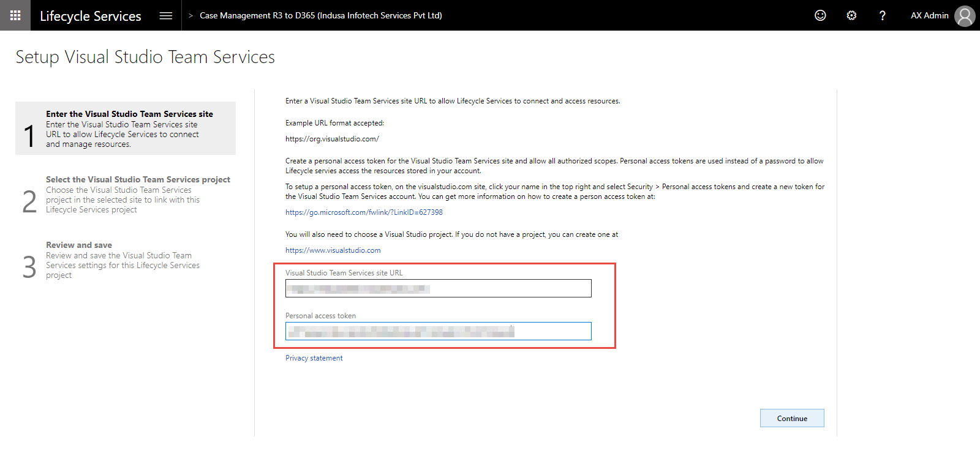Focus the Visual Studio Team Services site URL field

coord(439,288)
